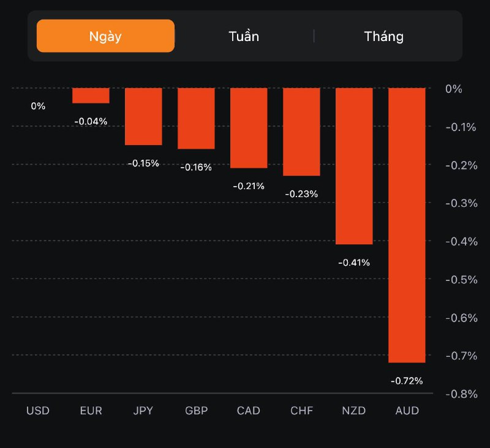Select the CAD currency label
The height and width of the screenshot is (448, 490).
pos(249,411)
